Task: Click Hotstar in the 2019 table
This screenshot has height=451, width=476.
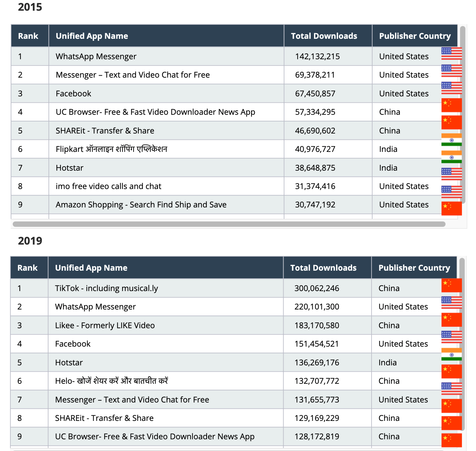Action: point(69,363)
